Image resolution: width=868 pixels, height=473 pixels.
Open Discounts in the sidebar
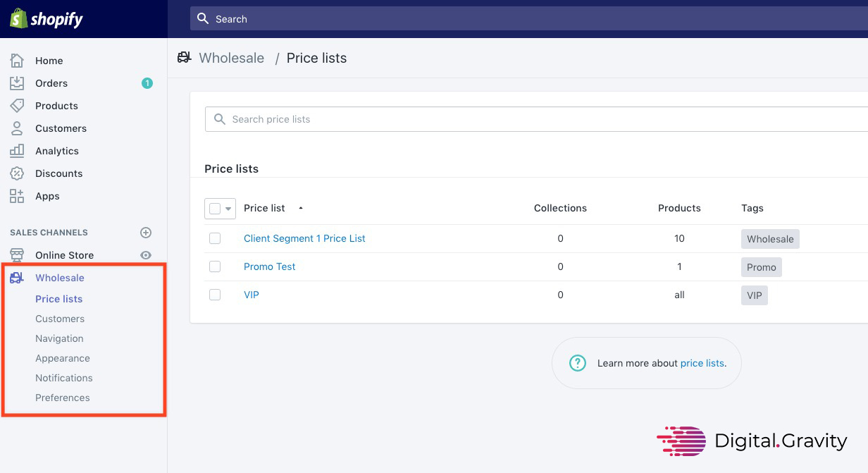(x=58, y=173)
